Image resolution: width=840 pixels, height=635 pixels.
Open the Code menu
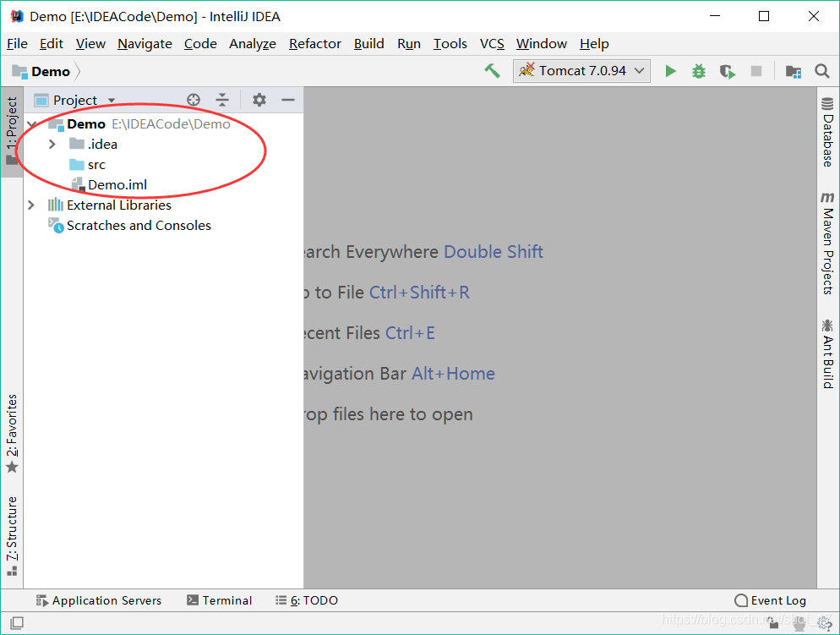pos(200,44)
